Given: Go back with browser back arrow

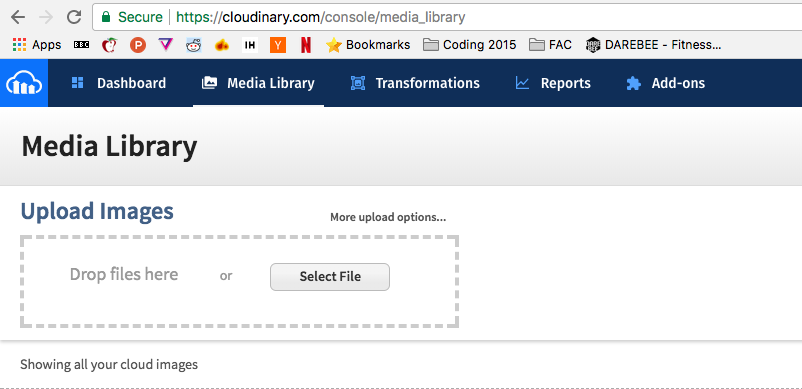Looking at the screenshot, I should (x=18, y=17).
